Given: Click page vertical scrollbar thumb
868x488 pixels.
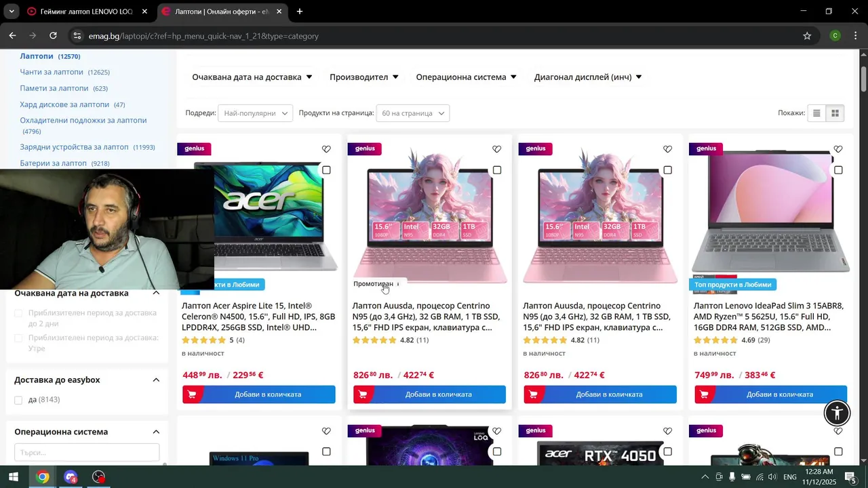Looking at the screenshot, I should [x=863, y=79].
